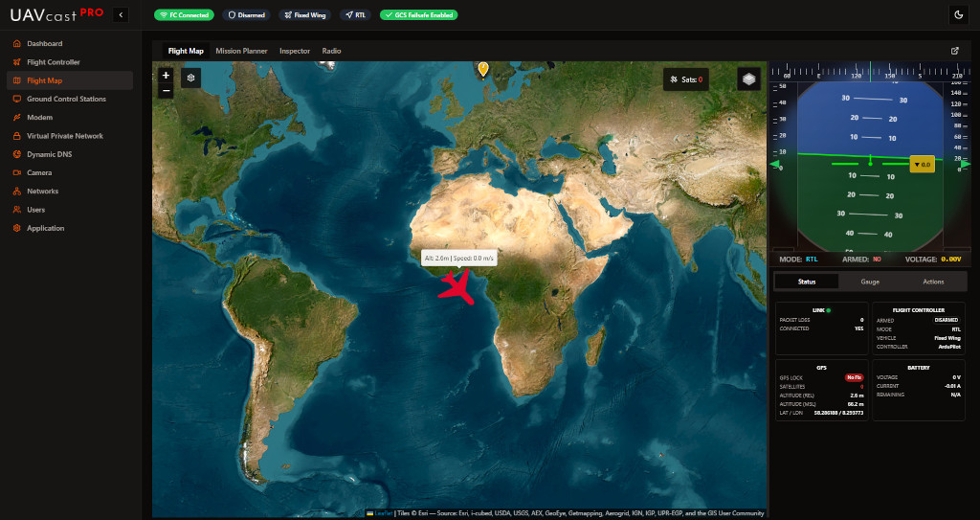Screen dimensions: 980x520
Task: Select the Gauge tab
Action: pyautogui.click(x=869, y=282)
